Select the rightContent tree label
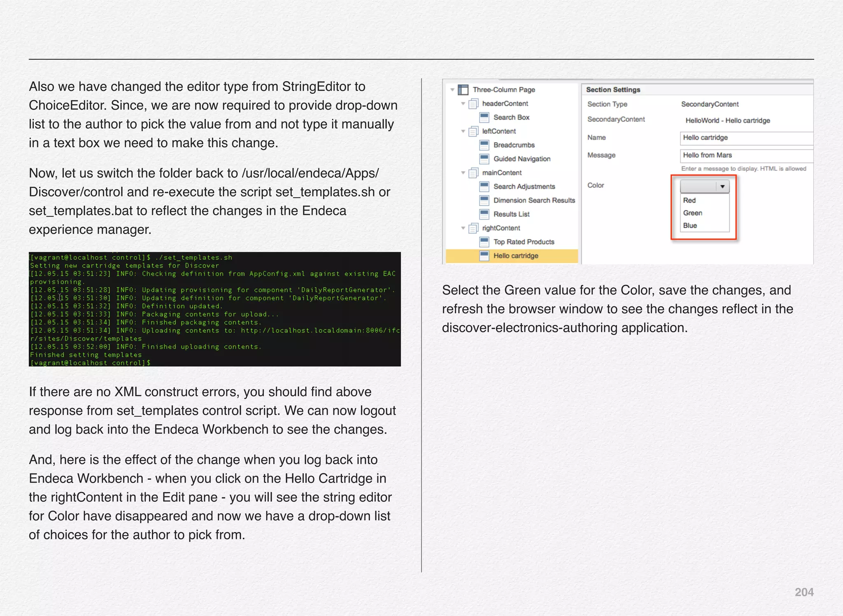The image size is (843, 616). tap(501, 228)
